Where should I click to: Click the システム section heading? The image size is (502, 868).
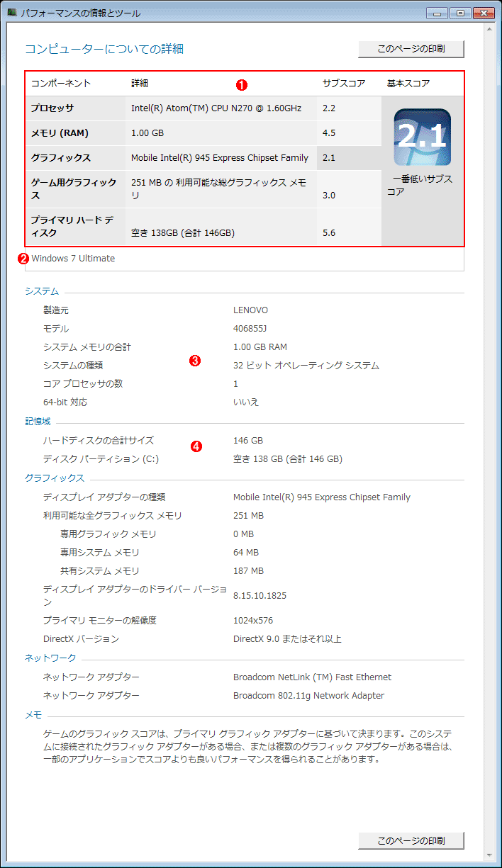(x=42, y=291)
